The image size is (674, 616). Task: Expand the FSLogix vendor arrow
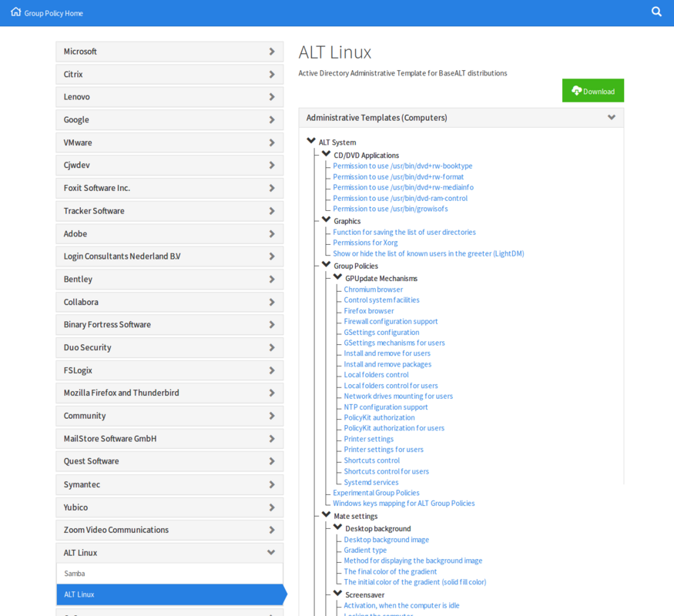(x=272, y=370)
